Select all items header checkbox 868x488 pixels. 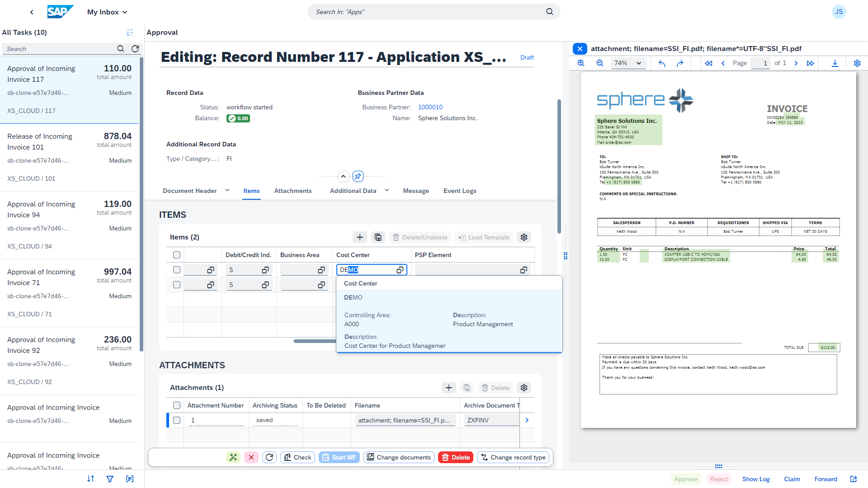(177, 255)
